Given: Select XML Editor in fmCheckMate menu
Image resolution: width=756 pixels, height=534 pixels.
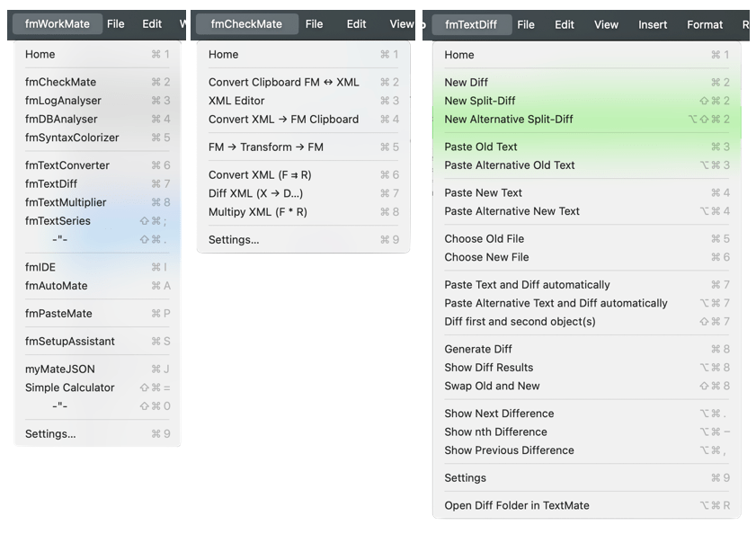Looking at the screenshot, I should (236, 101).
